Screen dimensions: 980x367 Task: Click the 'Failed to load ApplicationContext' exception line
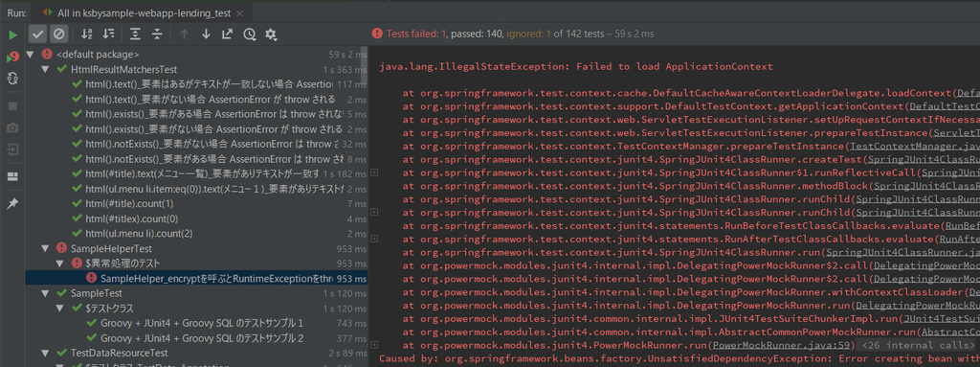click(x=575, y=66)
